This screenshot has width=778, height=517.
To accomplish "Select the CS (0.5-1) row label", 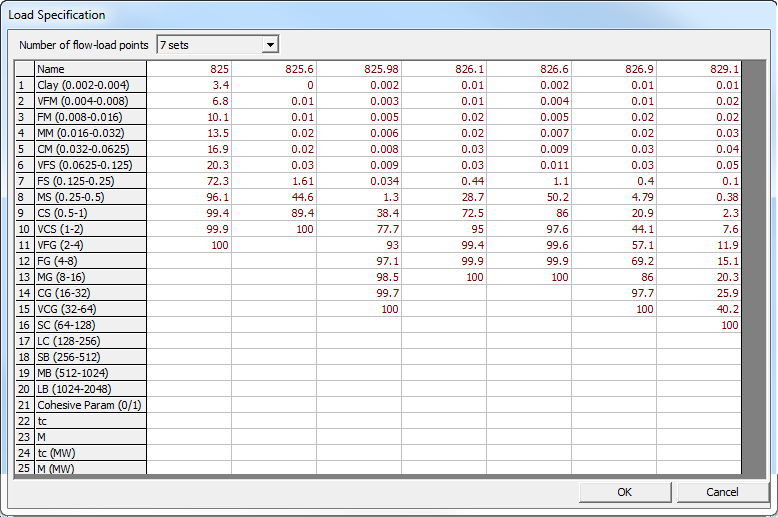I will pos(90,213).
